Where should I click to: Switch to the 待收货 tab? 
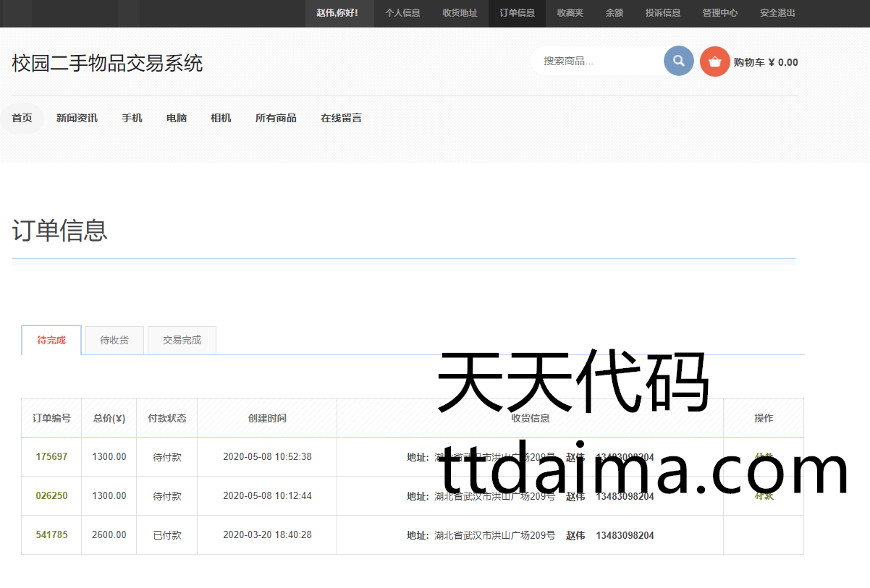pos(114,340)
